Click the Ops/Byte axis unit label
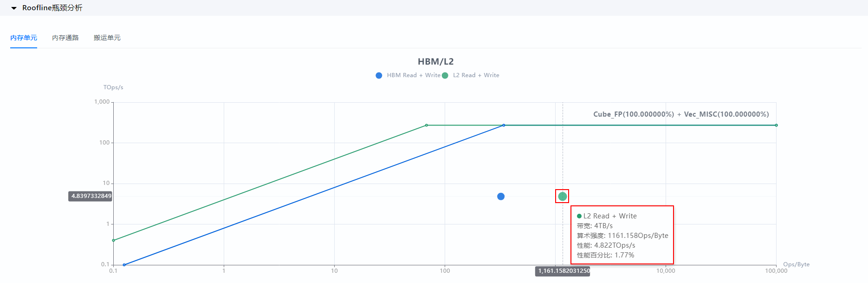868x283 pixels. click(x=796, y=264)
